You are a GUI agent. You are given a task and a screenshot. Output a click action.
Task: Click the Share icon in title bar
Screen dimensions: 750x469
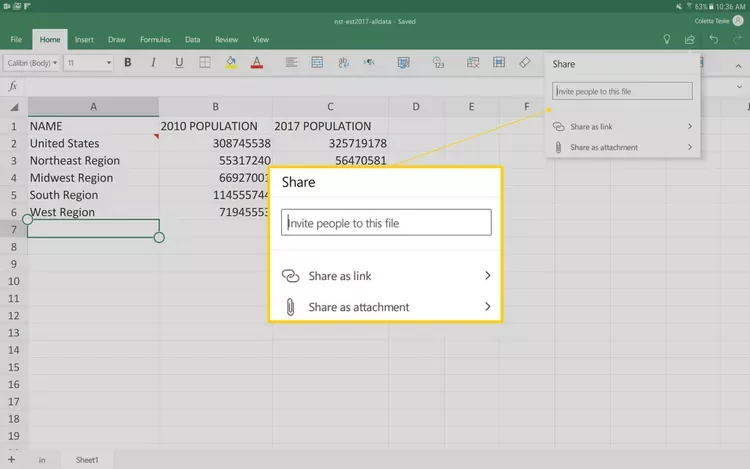click(689, 39)
